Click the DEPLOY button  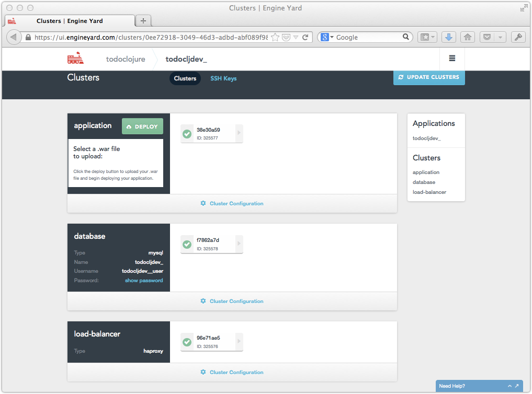click(142, 126)
